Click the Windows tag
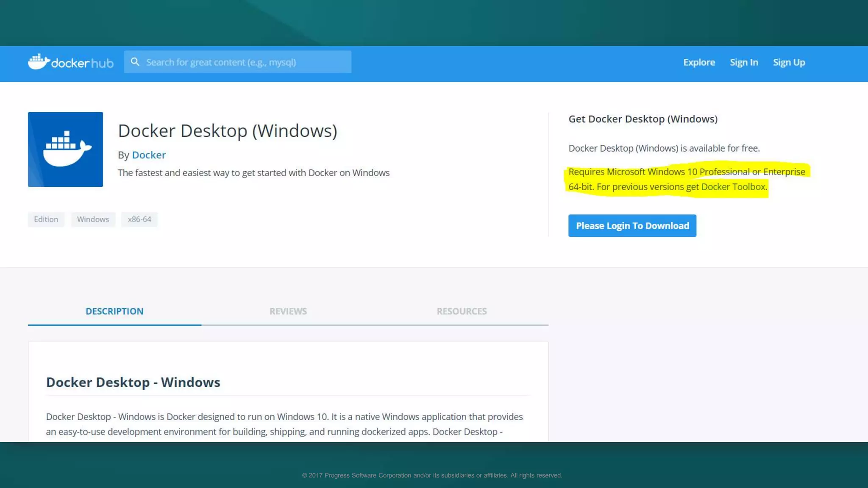 tap(93, 219)
